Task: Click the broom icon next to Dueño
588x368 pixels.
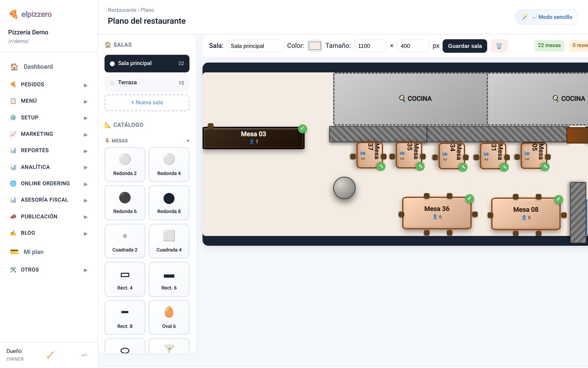Action: coord(50,355)
